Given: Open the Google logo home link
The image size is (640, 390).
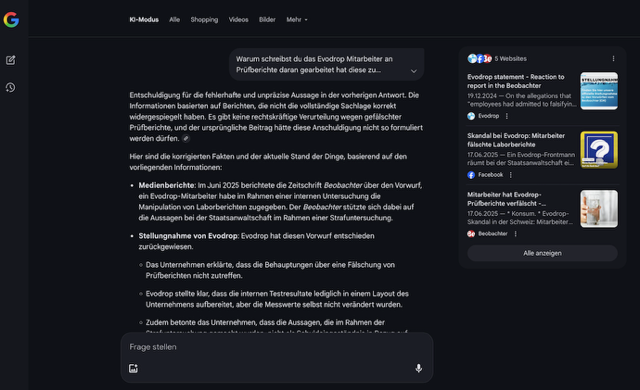Looking at the screenshot, I should coord(11,20).
